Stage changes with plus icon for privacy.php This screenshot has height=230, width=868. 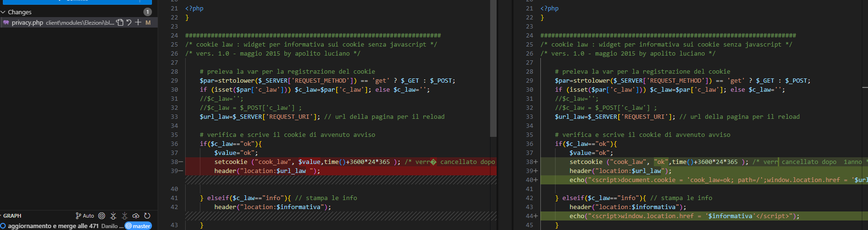click(138, 22)
